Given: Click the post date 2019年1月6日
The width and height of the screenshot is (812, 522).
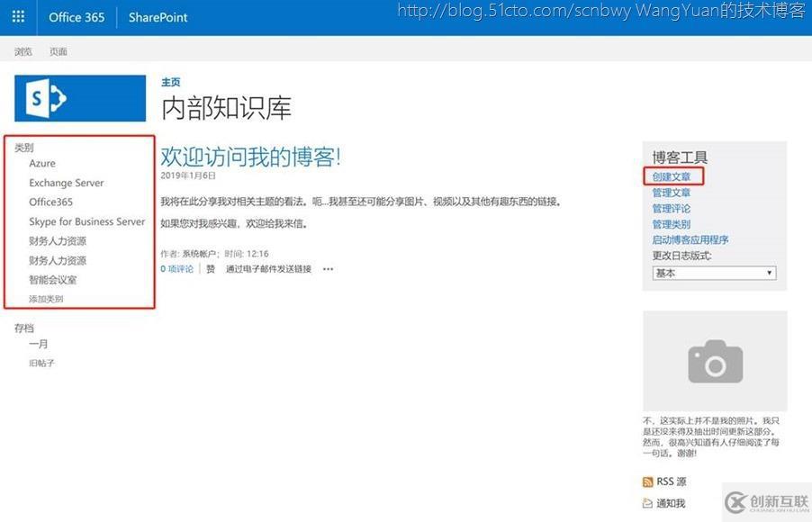Looking at the screenshot, I should click(188, 175).
